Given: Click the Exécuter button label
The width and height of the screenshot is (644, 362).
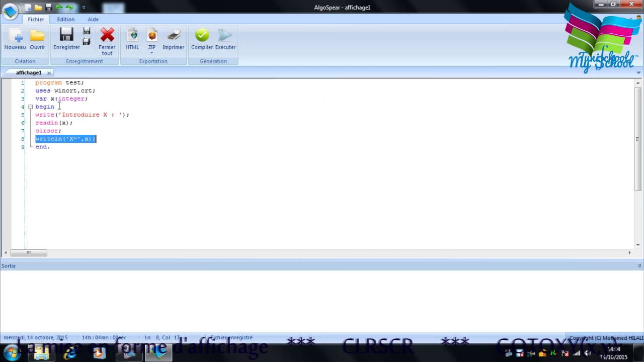Looking at the screenshot, I should [x=225, y=47].
